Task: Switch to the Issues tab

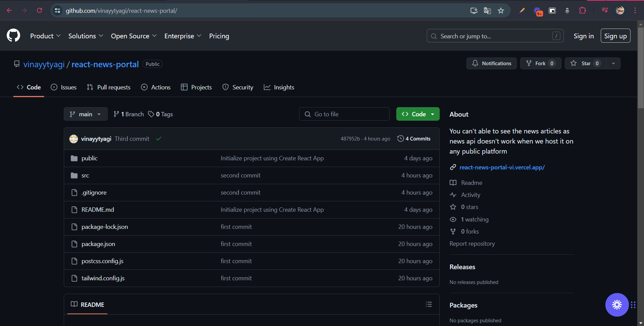Action: pyautogui.click(x=63, y=87)
